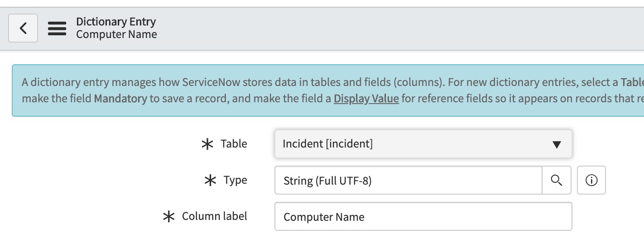Click the Dictionary Entry header title

[x=116, y=22]
